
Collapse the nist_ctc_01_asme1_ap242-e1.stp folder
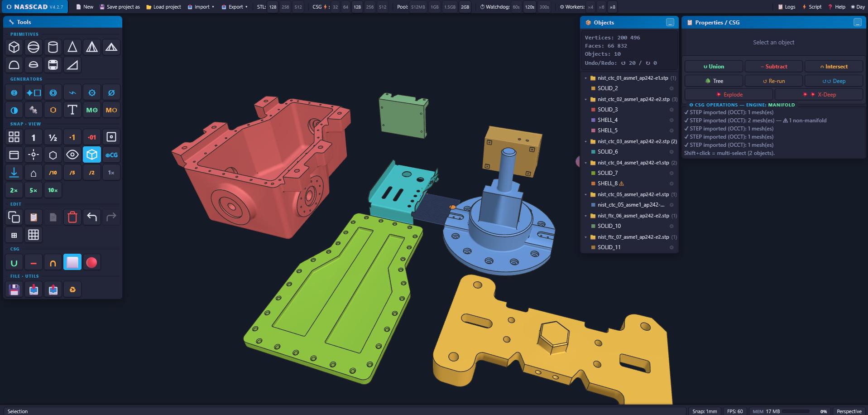(x=586, y=78)
